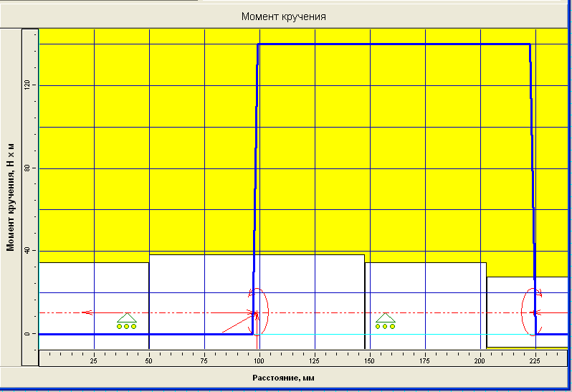Screen dimensions: 572x392
Task: Click the red axial force arrow pointing left
Action: point(87,312)
